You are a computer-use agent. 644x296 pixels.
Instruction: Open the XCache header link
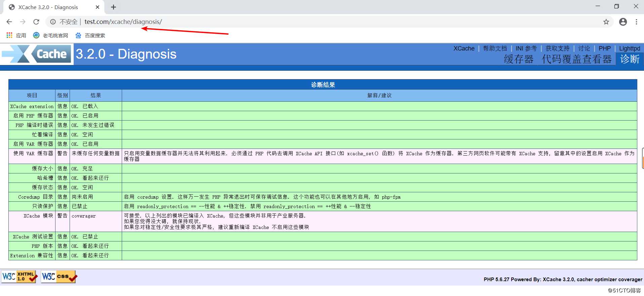[x=464, y=48]
